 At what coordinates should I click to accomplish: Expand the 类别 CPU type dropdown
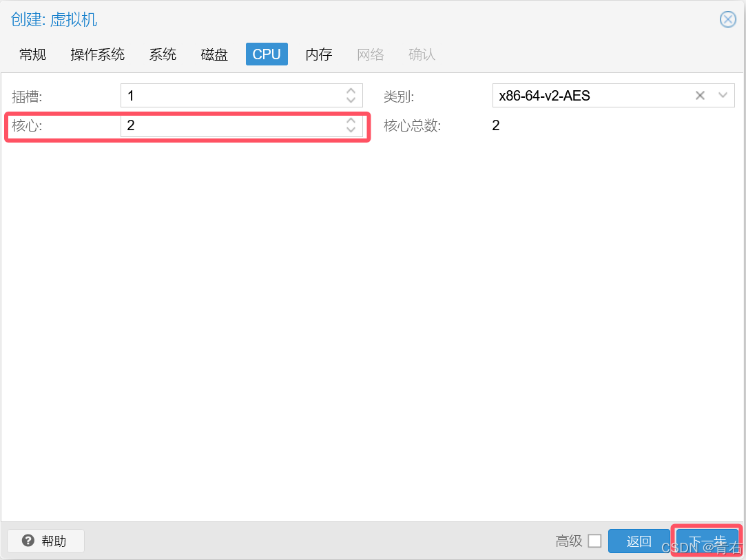click(x=723, y=96)
